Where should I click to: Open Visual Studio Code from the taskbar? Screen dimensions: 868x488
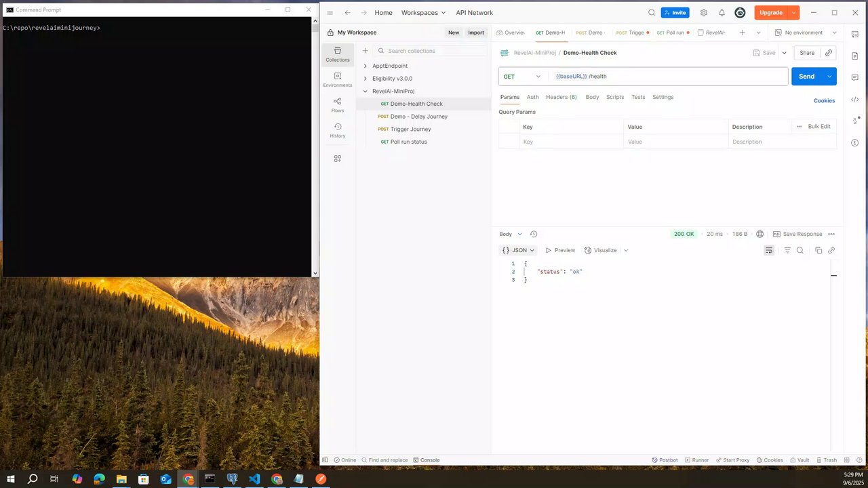coord(254,479)
